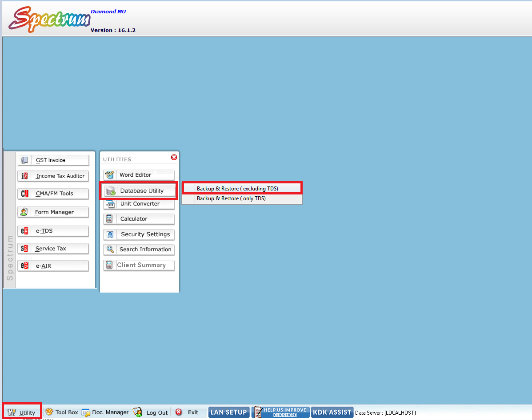Viewport: 532px width, 420px height.
Task: Open Unit Converter
Action: [x=139, y=204]
